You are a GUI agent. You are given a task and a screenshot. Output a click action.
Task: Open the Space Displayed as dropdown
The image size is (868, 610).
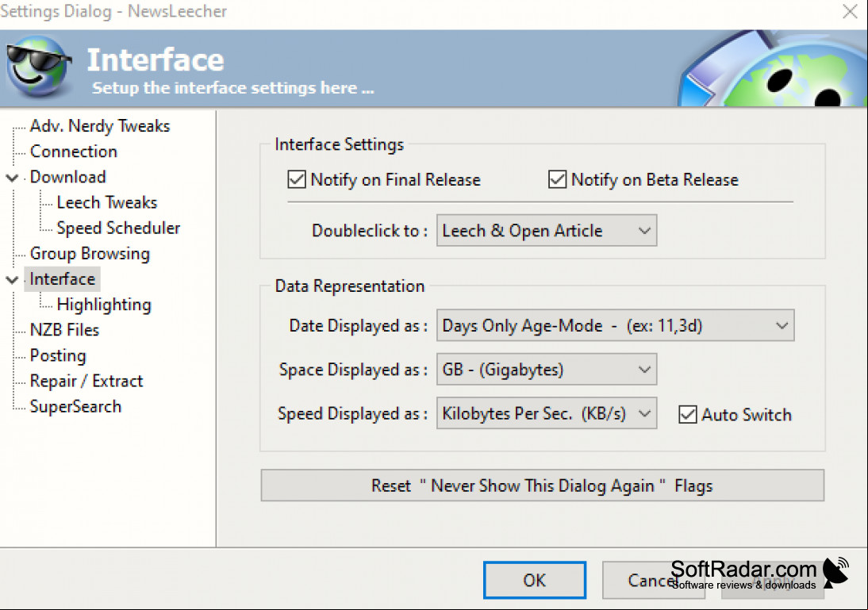tap(547, 369)
